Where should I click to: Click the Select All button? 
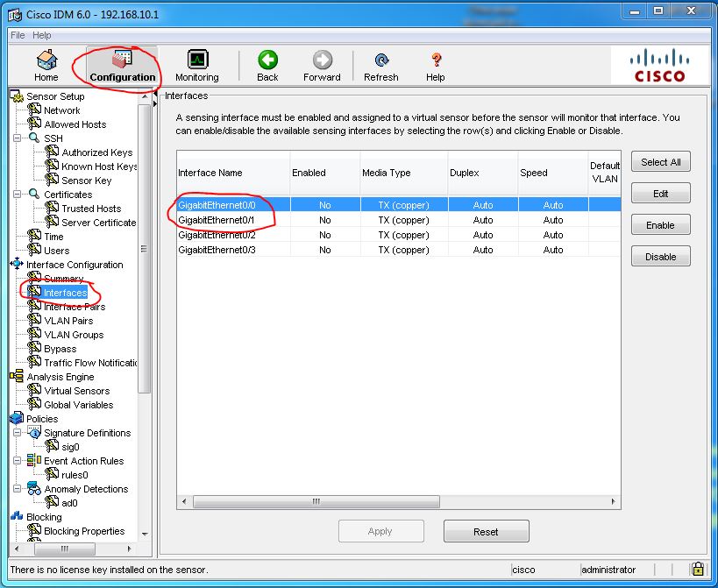pyautogui.click(x=660, y=161)
